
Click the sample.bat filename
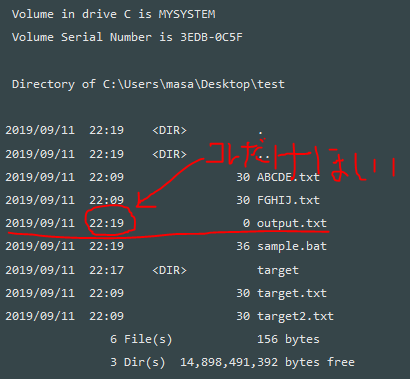pyautogui.click(x=292, y=246)
